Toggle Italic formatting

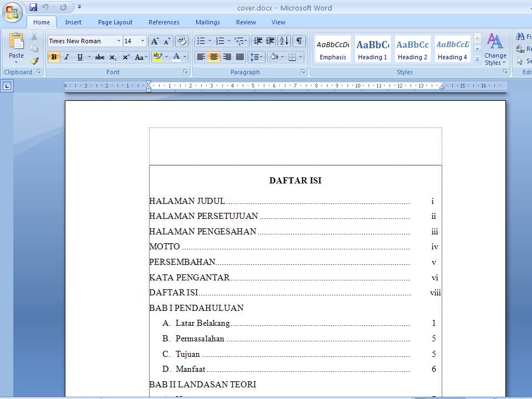[67, 57]
